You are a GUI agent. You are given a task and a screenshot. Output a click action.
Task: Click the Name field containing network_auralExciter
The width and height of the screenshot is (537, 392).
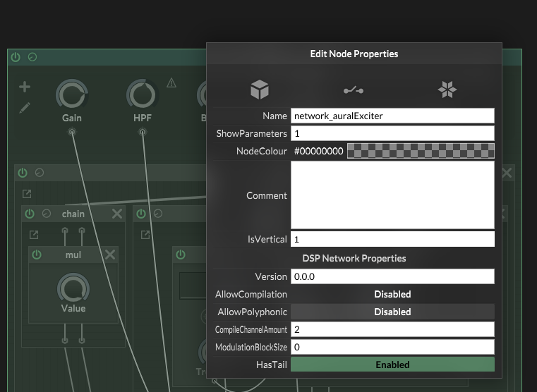click(392, 116)
